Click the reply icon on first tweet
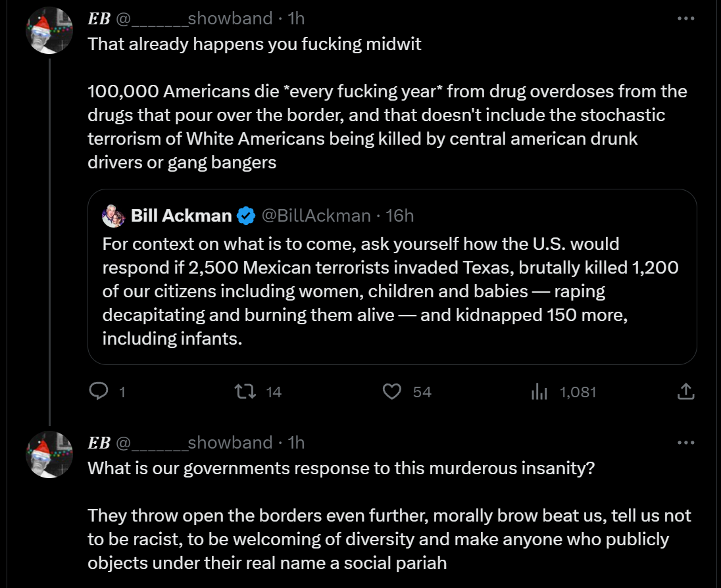Image resolution: width=721 pixels, height=588 pixels. tap(99, 392)
